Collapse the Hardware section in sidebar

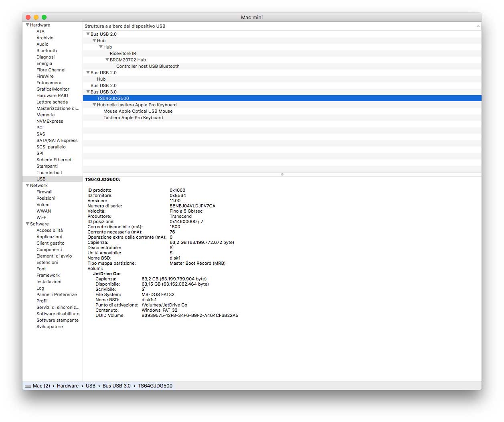(x=27, y=25)
